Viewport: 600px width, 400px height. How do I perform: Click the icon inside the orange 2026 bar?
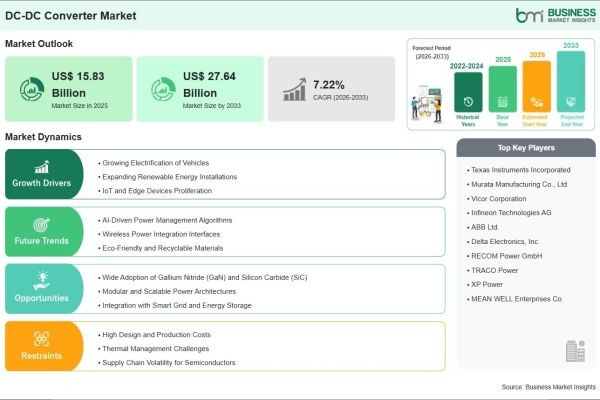coord(536,102)
